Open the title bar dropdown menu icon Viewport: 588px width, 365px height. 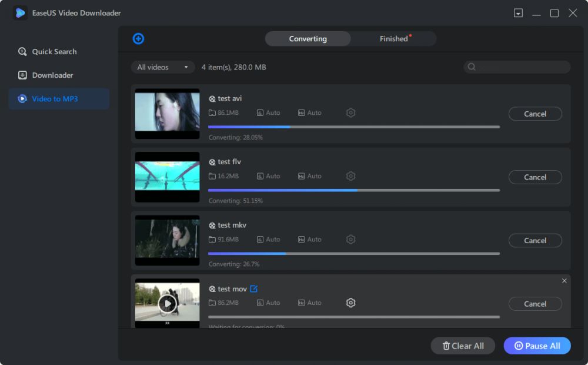[x=518, y=13]
